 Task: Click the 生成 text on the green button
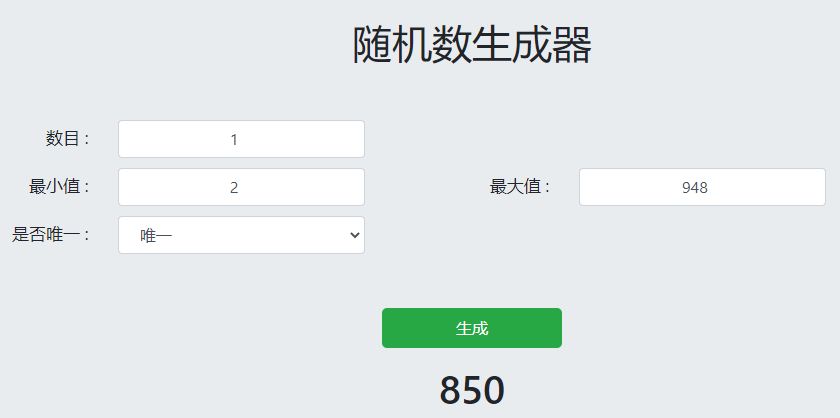click(x=472, y=328)
